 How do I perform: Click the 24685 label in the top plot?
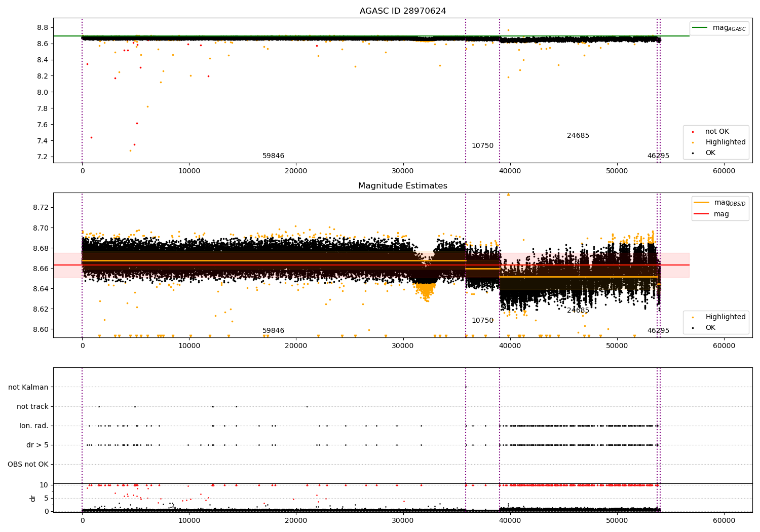(578, 136)
